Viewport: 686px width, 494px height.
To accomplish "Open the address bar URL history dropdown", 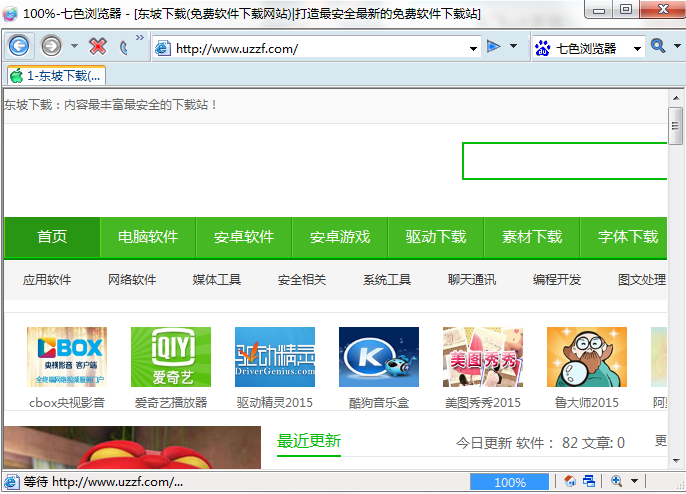I will 474,48.
